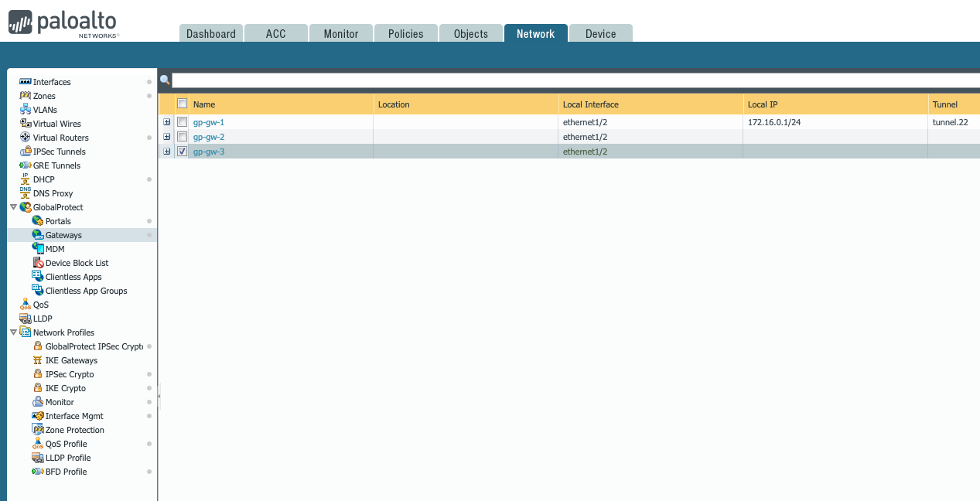Collapse the Network Profiles tree section
The height and width of the screenshot is (501, 980).
point(13,332)
